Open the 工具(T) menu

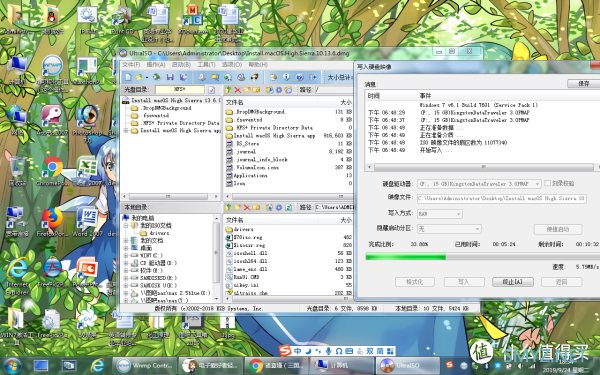[206, 65]
